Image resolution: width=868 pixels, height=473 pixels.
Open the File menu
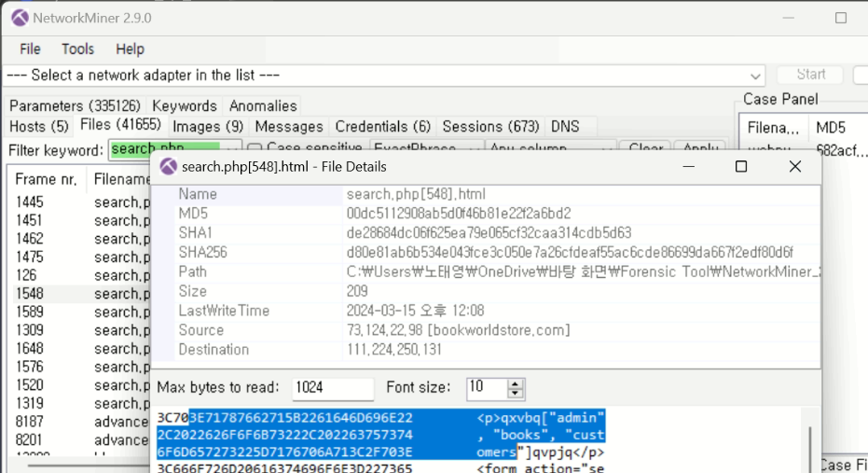[30, 49]
